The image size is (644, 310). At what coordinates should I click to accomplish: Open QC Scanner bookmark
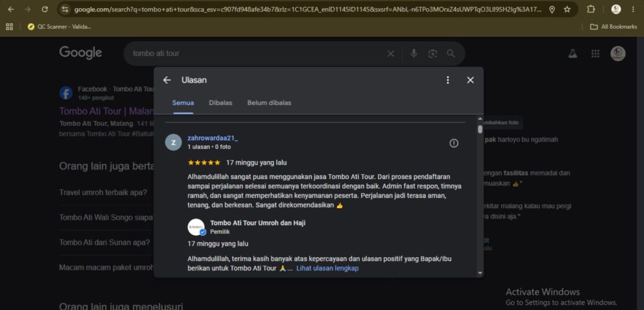pos(60,26)
